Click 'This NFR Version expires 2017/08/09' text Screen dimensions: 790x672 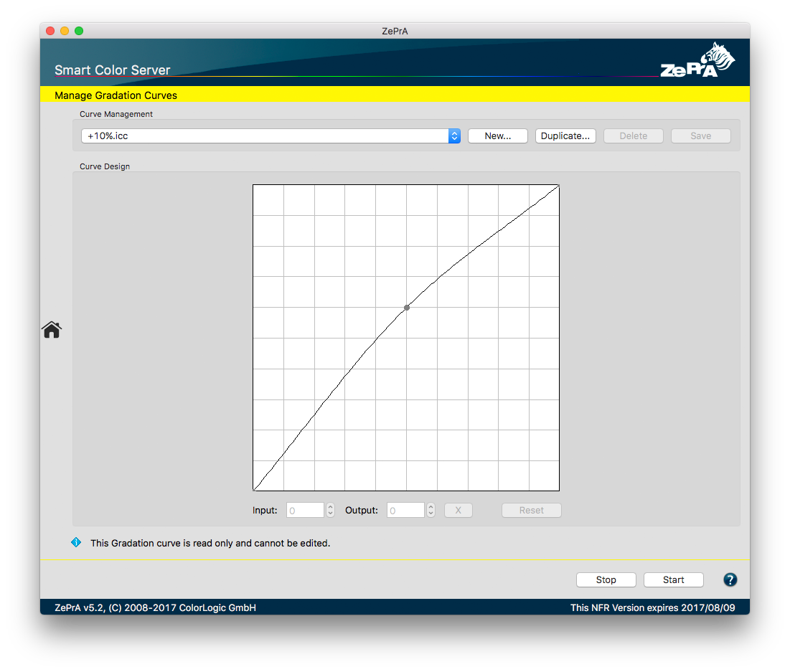click(652, 607)
